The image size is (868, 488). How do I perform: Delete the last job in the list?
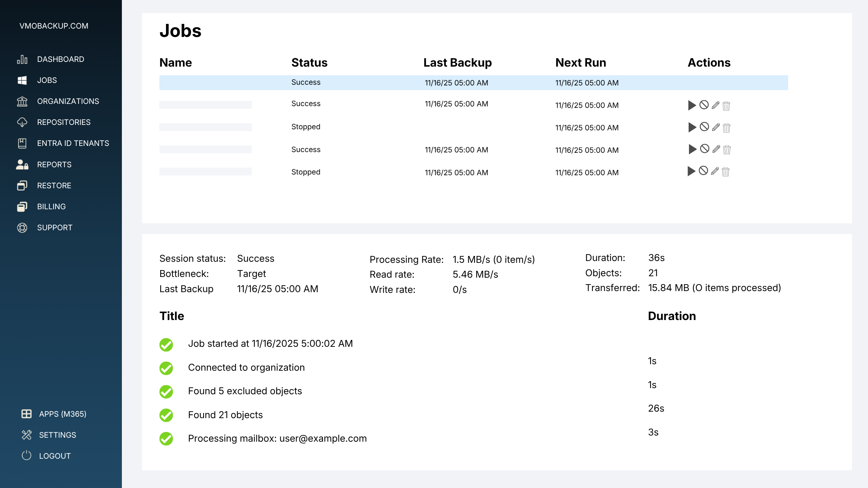click(x=726, y=172)
